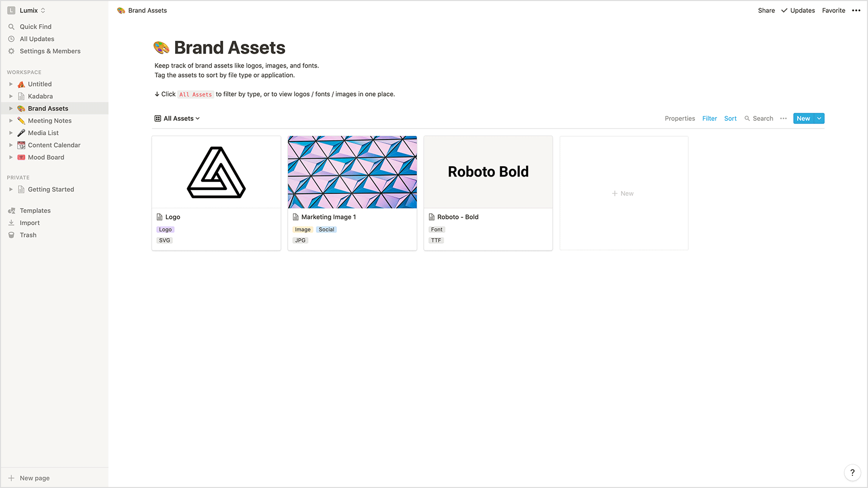Screen dimensions: 868x488
Task: Open Updates in the top bar
Action: point(798,10)
